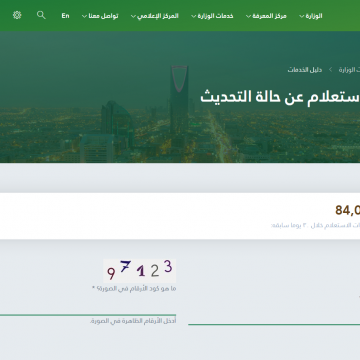This screenshot has height=360, width=360.
Task: Click the page heading about حالة التحديث
Action: pos(280,96)
